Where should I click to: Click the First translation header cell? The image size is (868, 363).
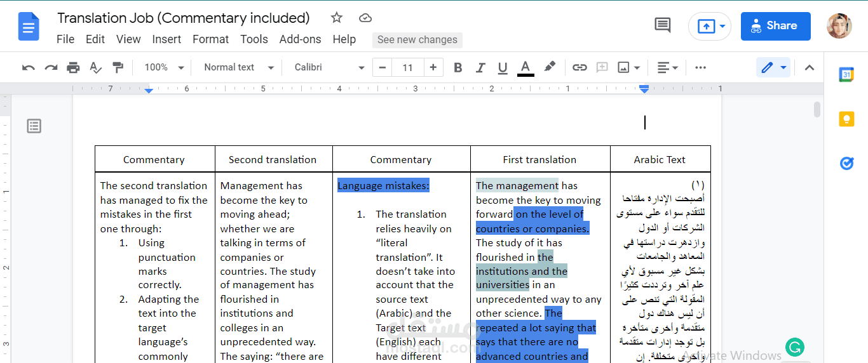coord(539,160)
